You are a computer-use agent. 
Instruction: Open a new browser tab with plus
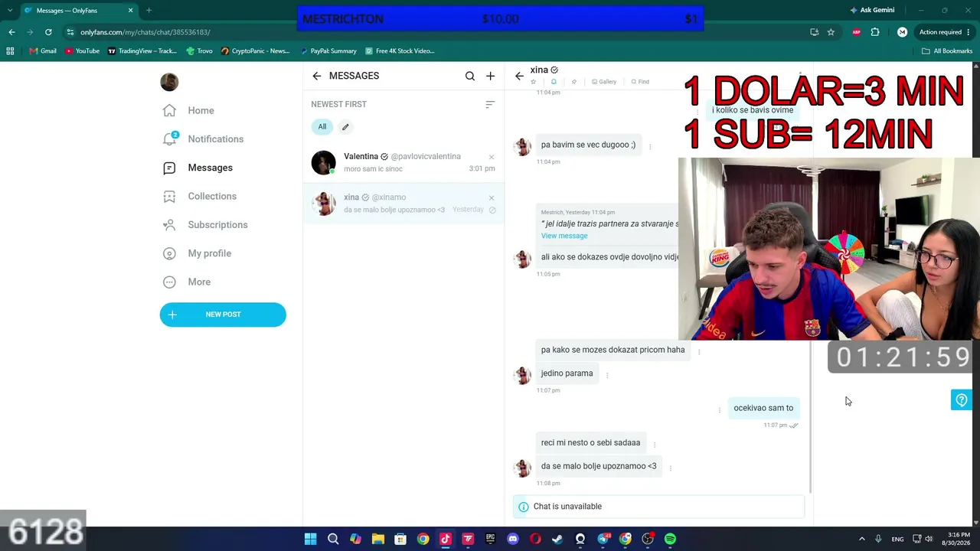149,10
